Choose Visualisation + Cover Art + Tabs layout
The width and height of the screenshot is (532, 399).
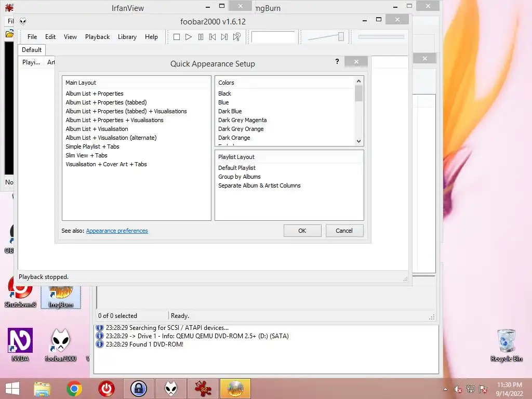coord(106,164)
